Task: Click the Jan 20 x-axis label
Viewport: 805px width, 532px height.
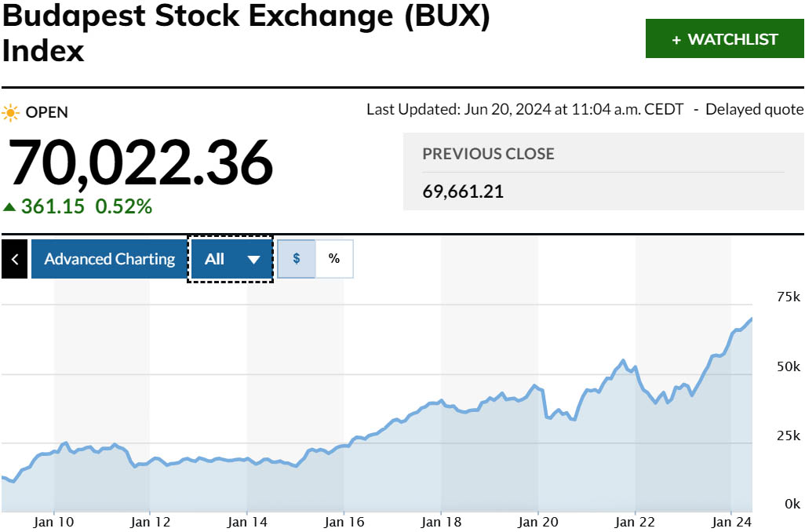Action: (x=538, y=521)
